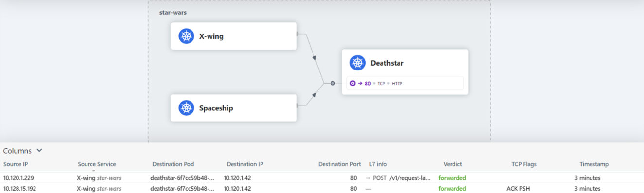This screenshot has height=193, width=644.
Task: Click the L7 info column header
Action: 378,164
